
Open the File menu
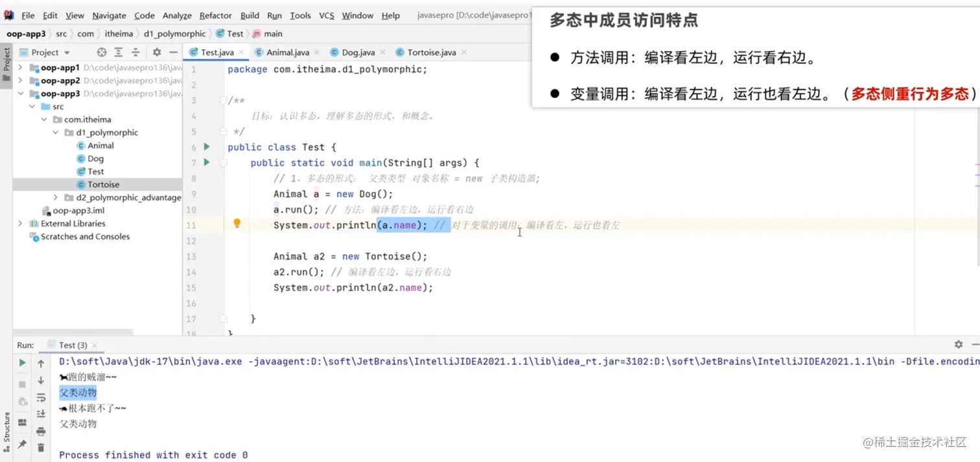tap(28, 16)
